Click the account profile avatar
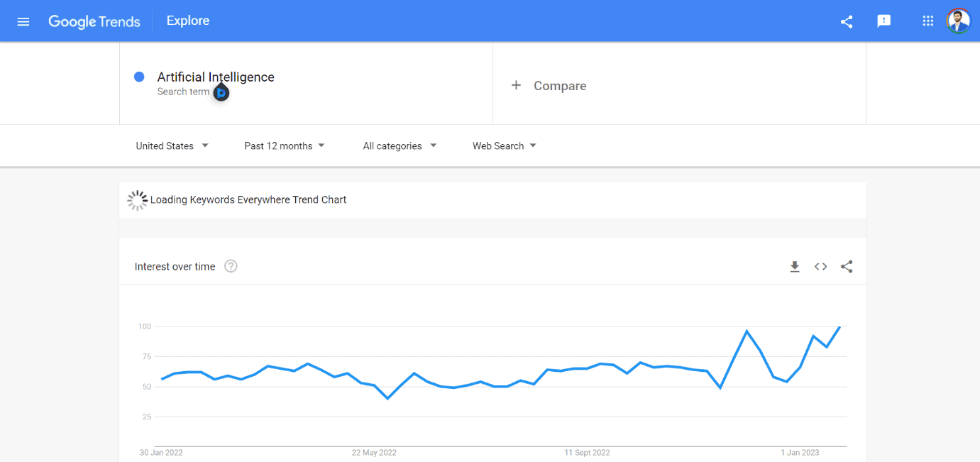This screenshot has height=462, width=980. pyautogui.click(x=958, y=21)
